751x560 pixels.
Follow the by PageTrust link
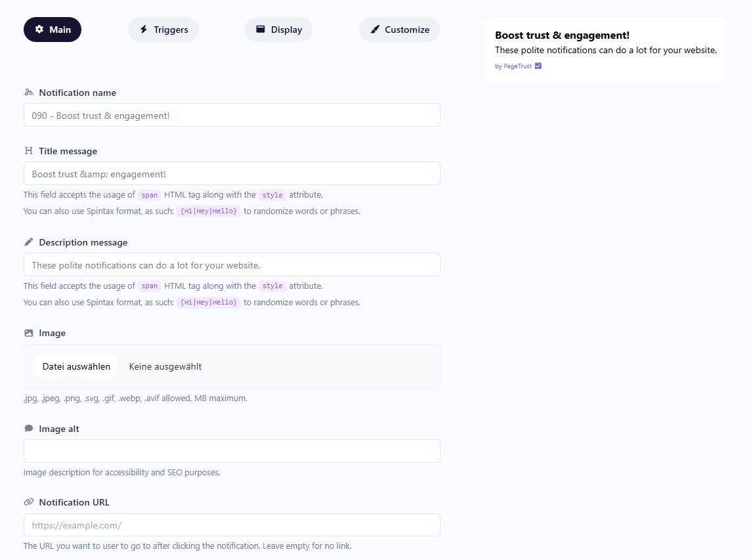click(513, 66)
